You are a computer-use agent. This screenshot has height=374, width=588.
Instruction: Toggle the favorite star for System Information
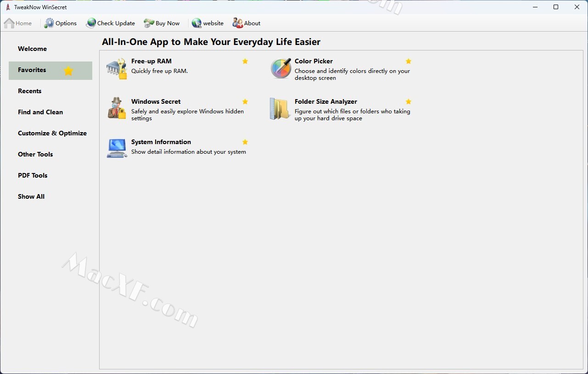(x=245, y=142)
